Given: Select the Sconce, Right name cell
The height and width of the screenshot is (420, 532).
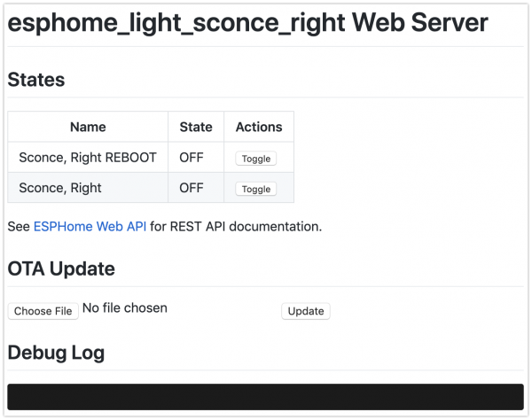Looking at the screenshot, I should click(x=60, y=188).
